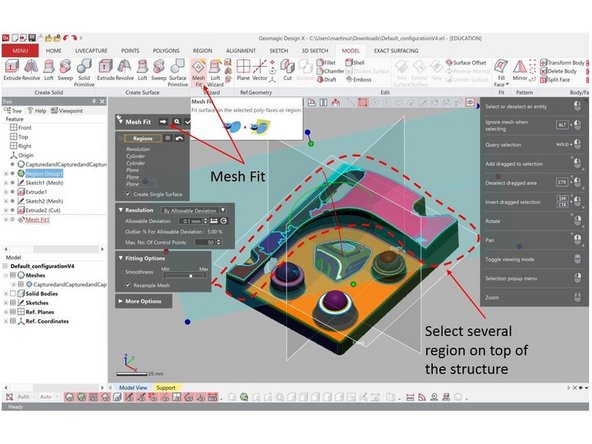Expand Solid Bodies tree node
The height and width of the screenshot is (444, 592).
[6, 293]
